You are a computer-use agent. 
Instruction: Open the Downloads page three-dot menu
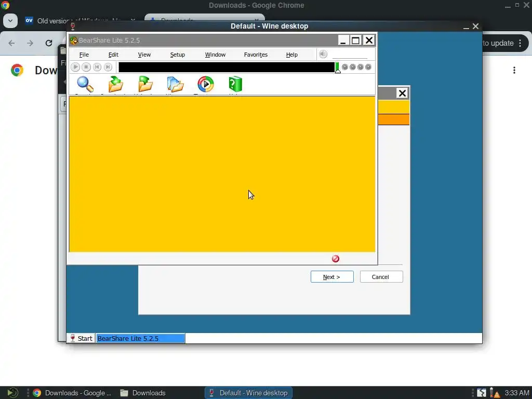pos(514,70)
